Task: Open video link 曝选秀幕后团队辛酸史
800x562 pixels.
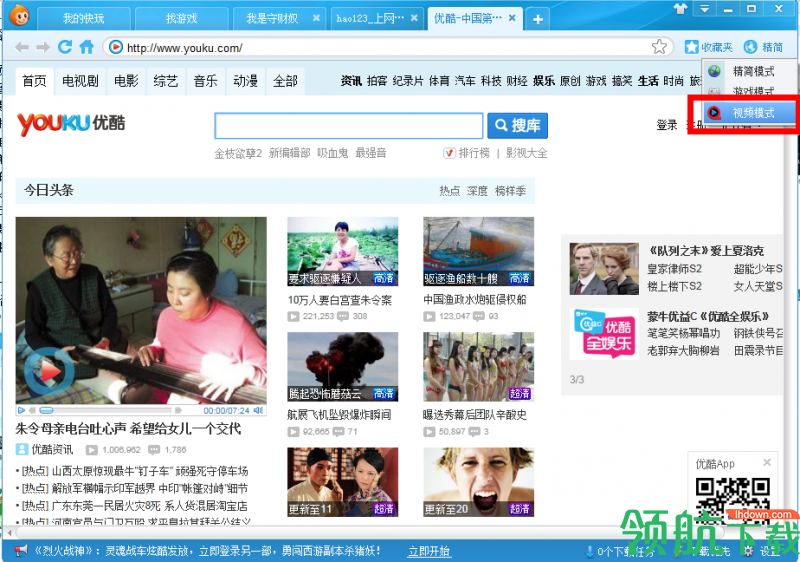Action: (x=474, y=415)
